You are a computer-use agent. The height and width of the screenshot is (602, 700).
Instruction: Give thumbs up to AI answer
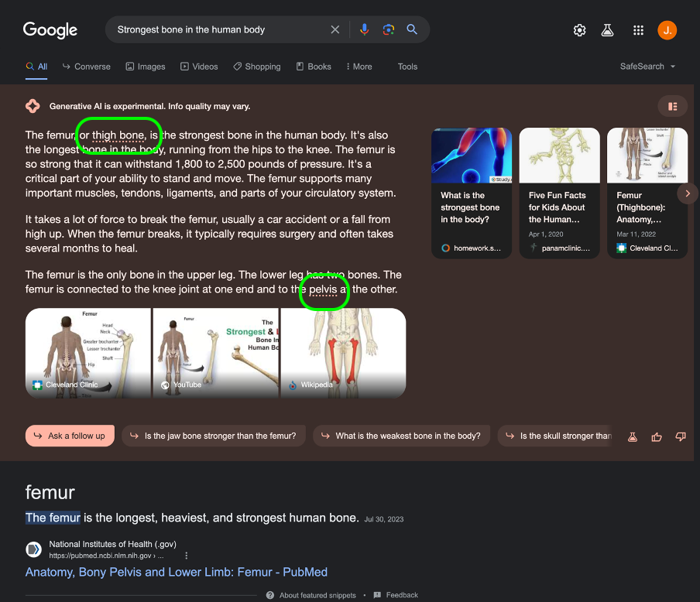coord(657,437)
